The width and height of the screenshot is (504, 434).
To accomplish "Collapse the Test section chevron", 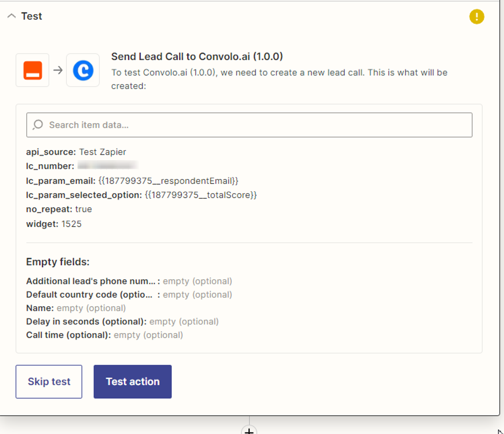I will click(11, 16).
